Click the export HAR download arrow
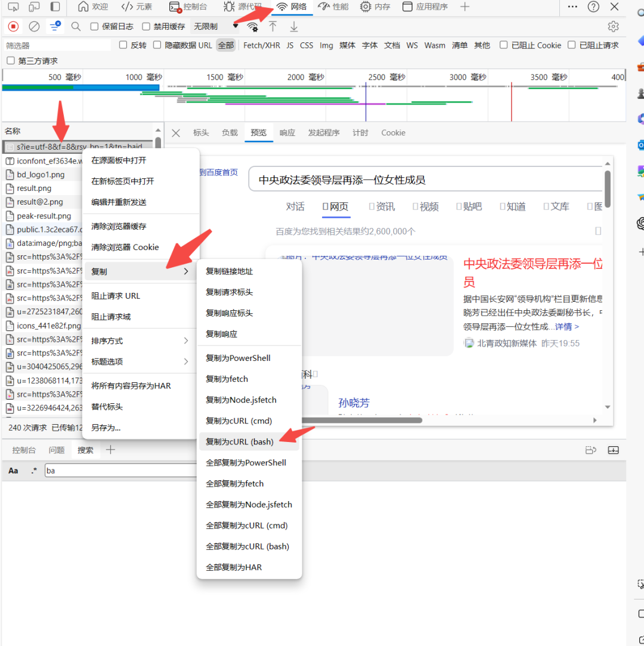This screenshot has height=646, width=644. [x=293, y=27]
